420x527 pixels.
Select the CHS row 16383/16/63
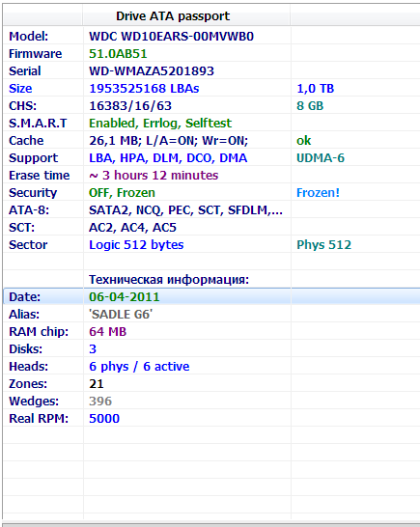(x=211, y=106)
